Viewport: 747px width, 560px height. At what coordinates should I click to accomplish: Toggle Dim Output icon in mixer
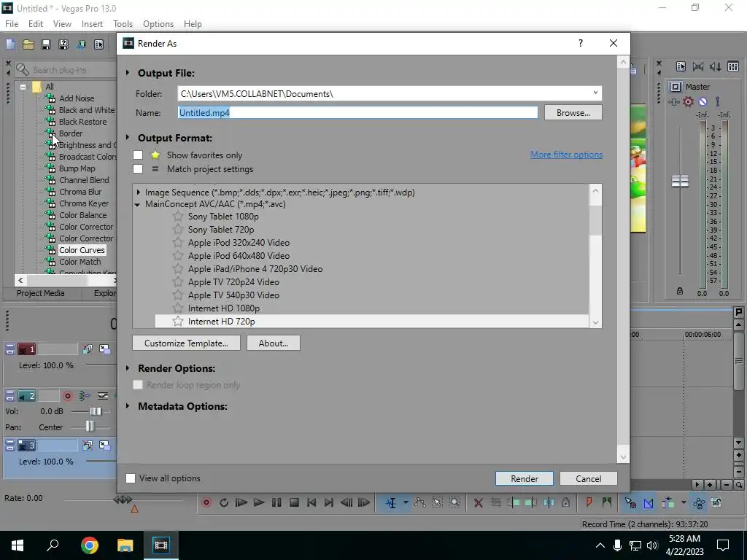tap(716, 66)
